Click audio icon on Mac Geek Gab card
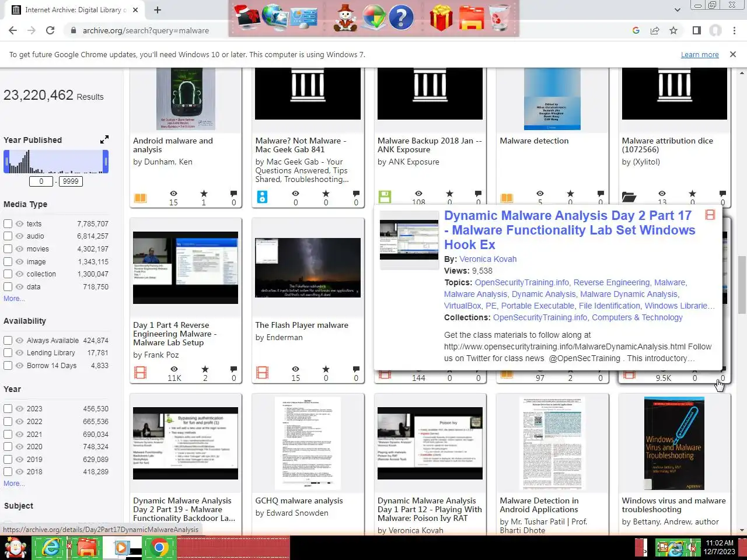 click(x=262, y=197)
